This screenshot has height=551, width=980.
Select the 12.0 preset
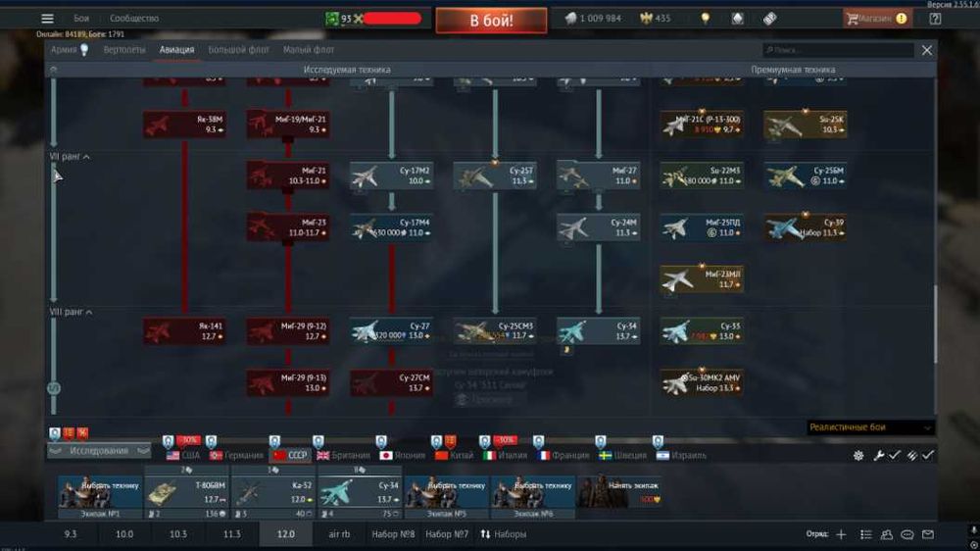(x=285, y=534)
